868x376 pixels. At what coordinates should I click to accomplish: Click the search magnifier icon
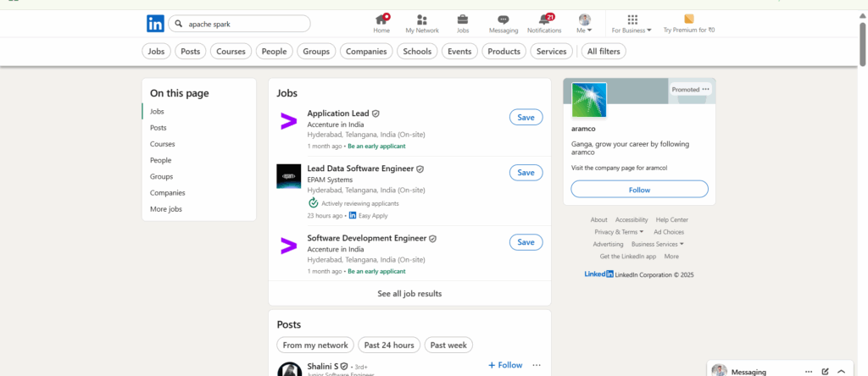[x=179, y=24]
